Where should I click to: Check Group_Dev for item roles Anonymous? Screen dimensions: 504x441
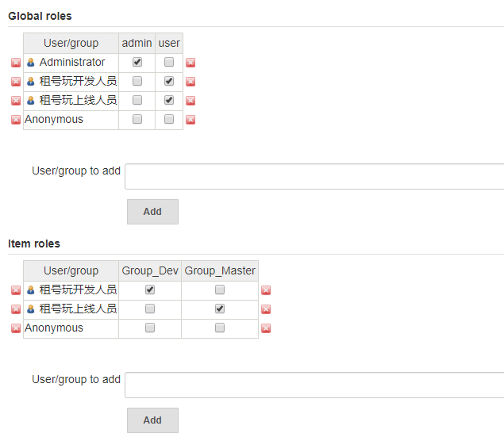tap(150, 328)
